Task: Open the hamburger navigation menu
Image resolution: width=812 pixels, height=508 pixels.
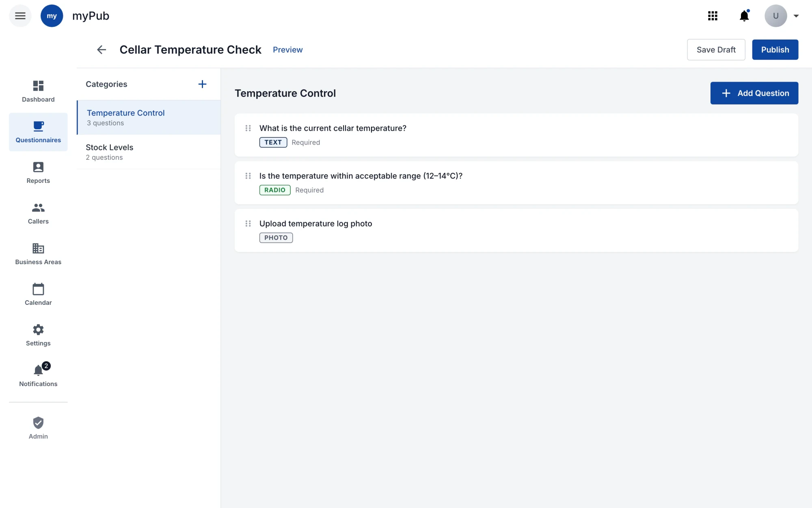Action: [20, 16]
